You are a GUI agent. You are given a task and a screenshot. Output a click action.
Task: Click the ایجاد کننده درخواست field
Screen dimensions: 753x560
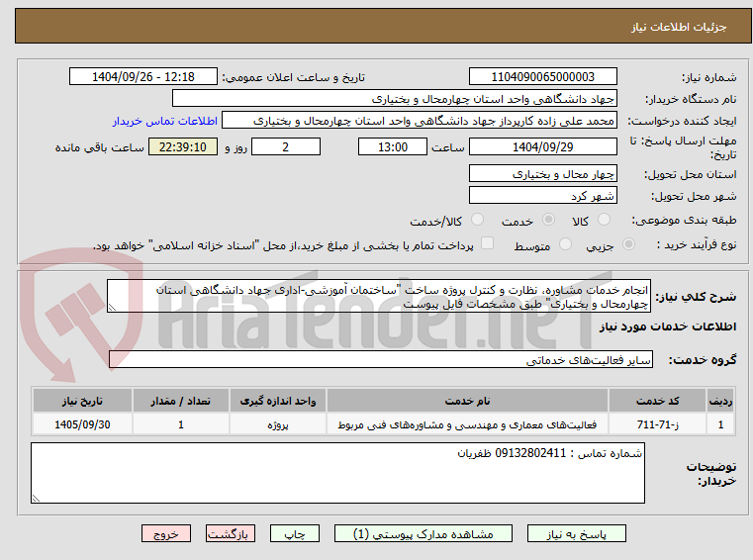419,121
